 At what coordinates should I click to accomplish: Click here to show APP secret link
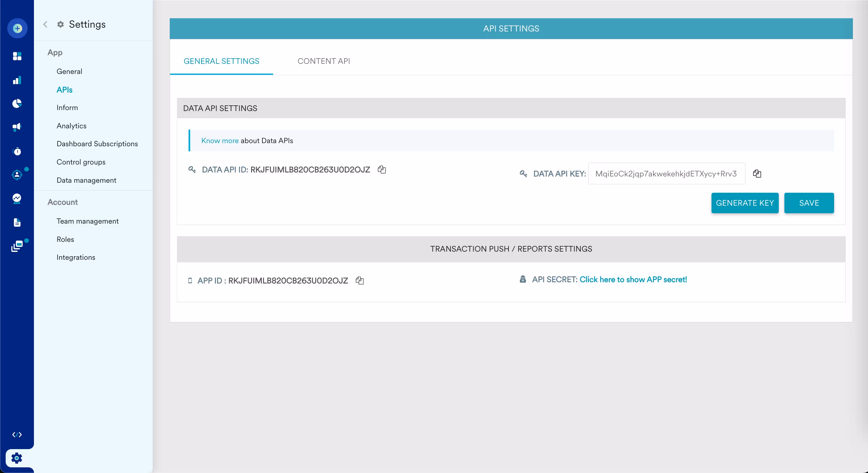click(633, 280)
